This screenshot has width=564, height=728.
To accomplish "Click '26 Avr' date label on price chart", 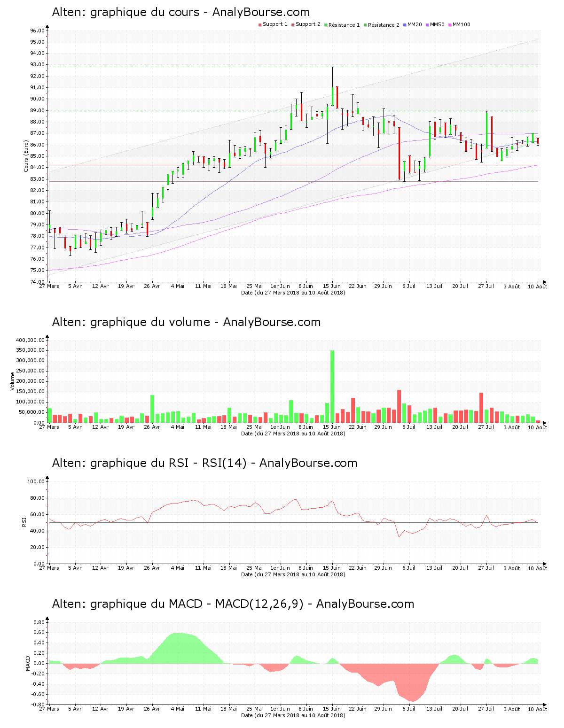I will 152,286.
